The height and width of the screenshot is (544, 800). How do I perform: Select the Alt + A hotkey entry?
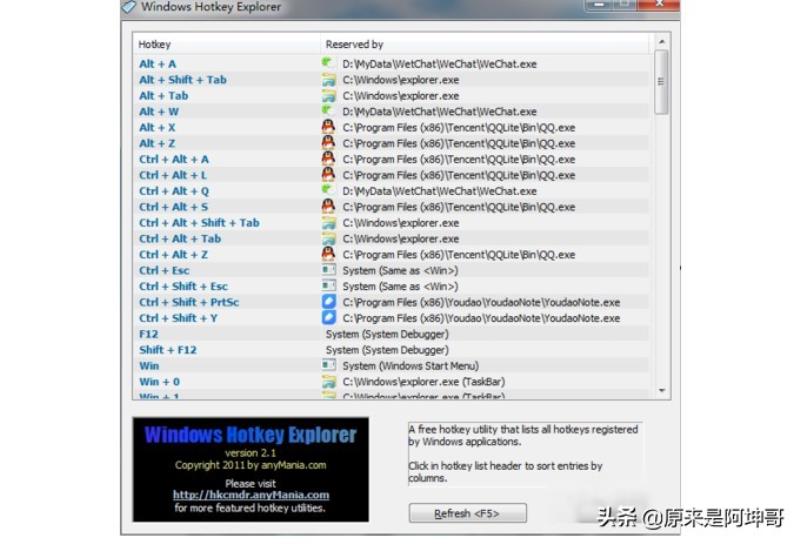(x=158, y=64)
